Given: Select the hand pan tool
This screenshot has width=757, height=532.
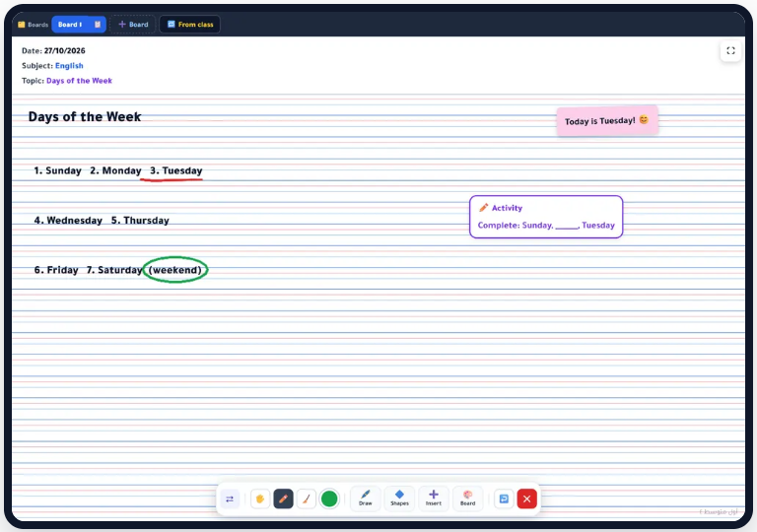Looking at the screenshot, I should tap(260, 499).
